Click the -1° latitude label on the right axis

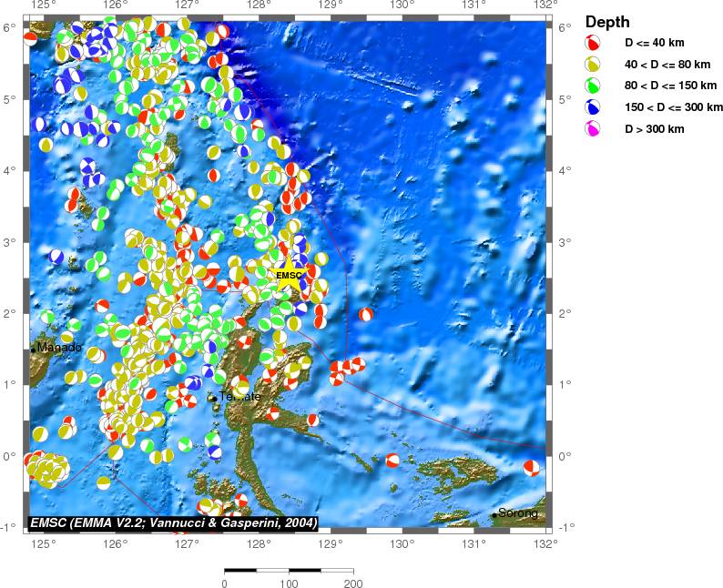click(565, 527)
